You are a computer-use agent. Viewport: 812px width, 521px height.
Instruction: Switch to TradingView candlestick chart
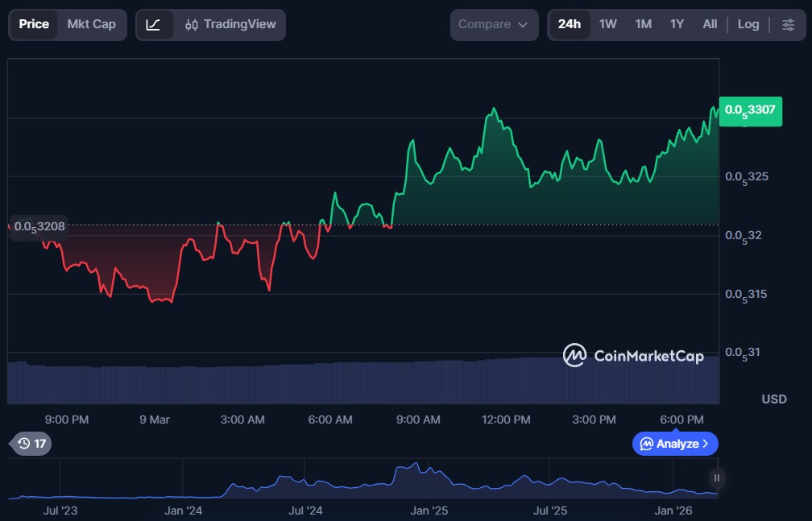point(230,25)
